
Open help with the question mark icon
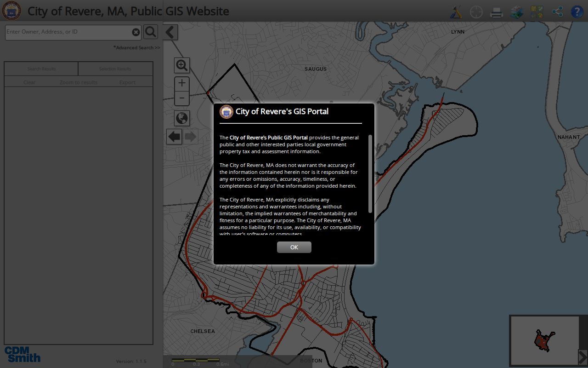[x=577, y=11]
